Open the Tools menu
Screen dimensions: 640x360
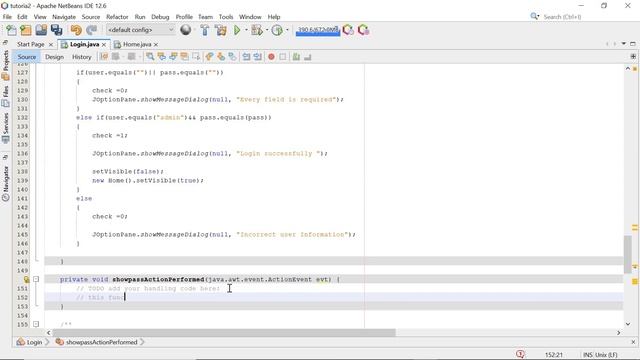tap(226, 17)
